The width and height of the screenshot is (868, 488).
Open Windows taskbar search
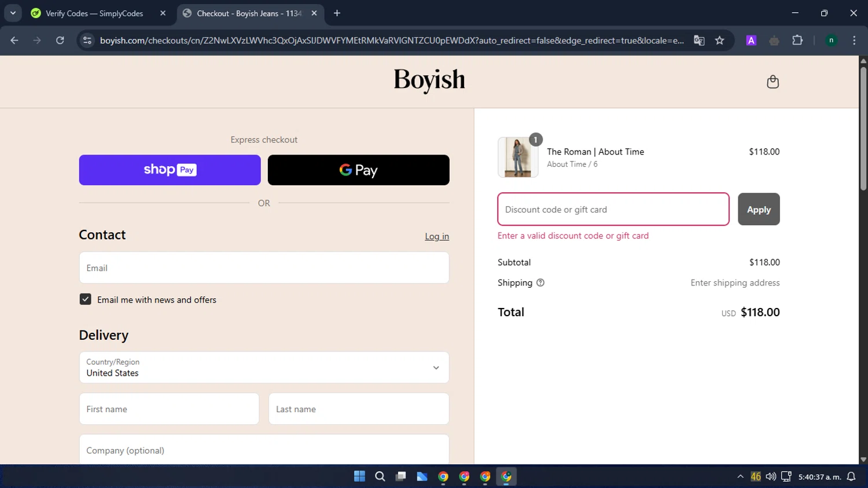pyautogui.click(x=380, y=476)
